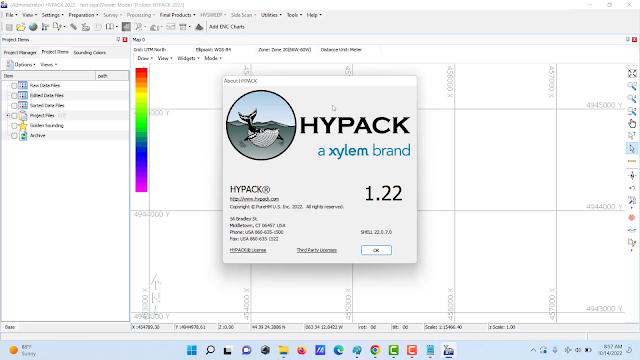Click the open book toolbar icon
640x360 pixels.
point(109,27)
